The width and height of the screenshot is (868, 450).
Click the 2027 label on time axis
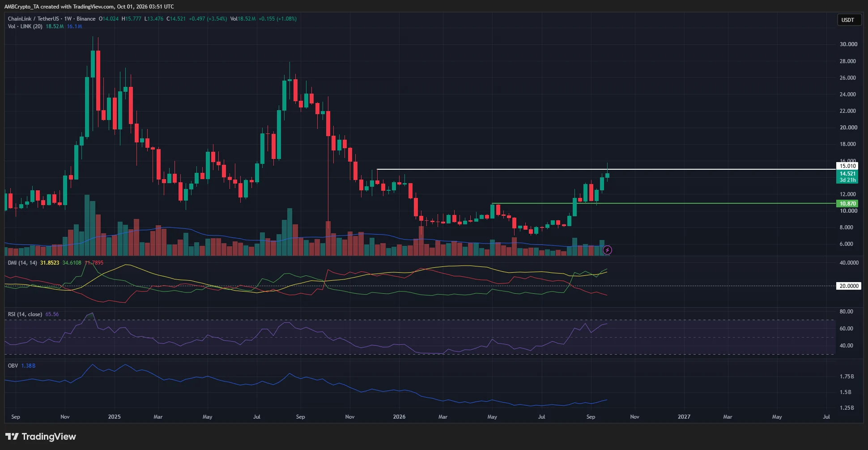[684, 417]
